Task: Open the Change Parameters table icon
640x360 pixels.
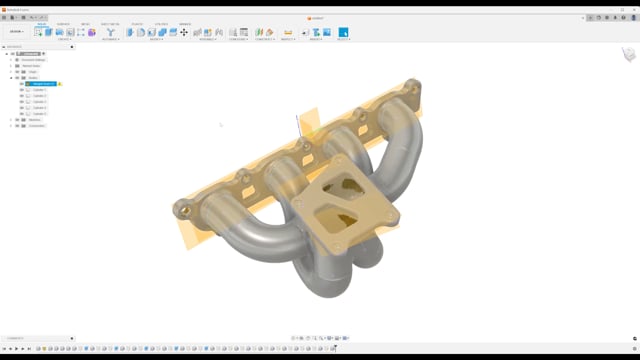Action: tap(244, 32)
